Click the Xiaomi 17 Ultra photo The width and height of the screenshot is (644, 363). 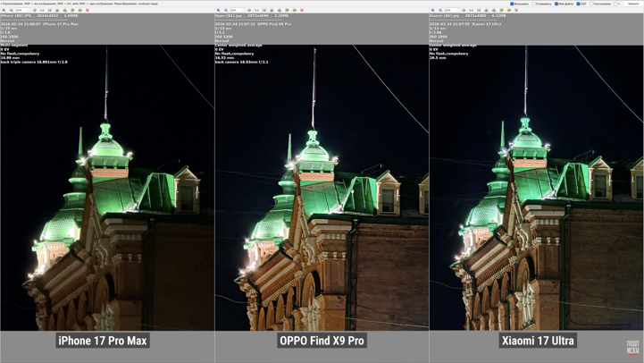click(537, 188)
